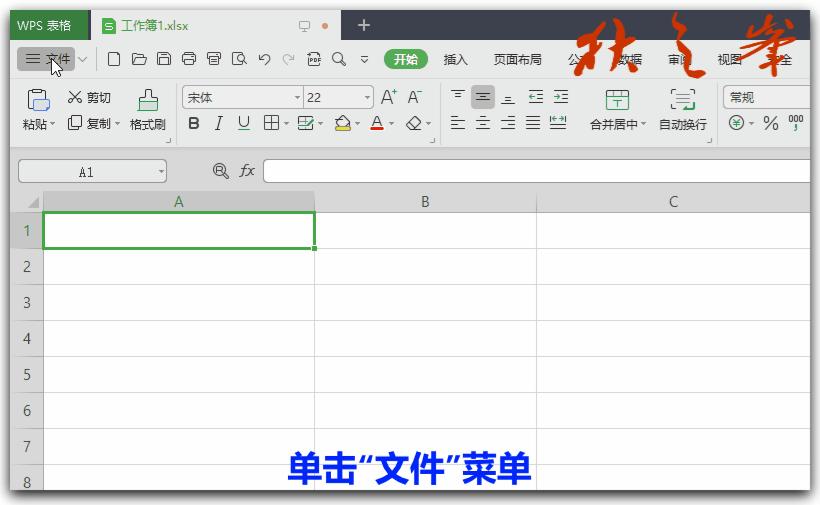Apply the yellow fill color

(343, 123)
